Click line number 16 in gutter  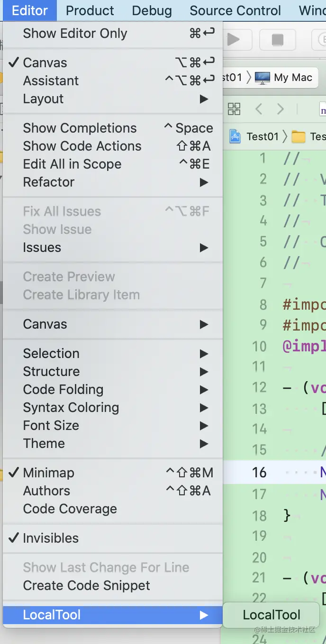click(x=259, y=472)
